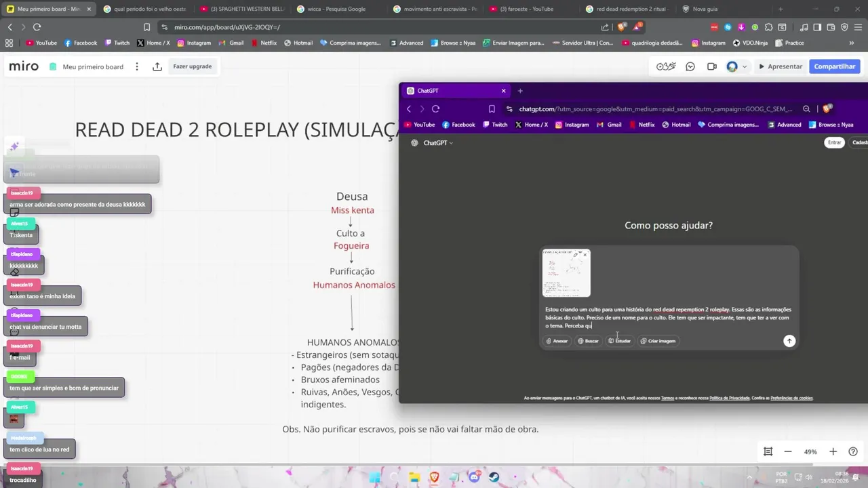Send ChatGPT message with arrow button
Image resolution: width=868 pixels, height=488 pixels.
pos(789,341)
